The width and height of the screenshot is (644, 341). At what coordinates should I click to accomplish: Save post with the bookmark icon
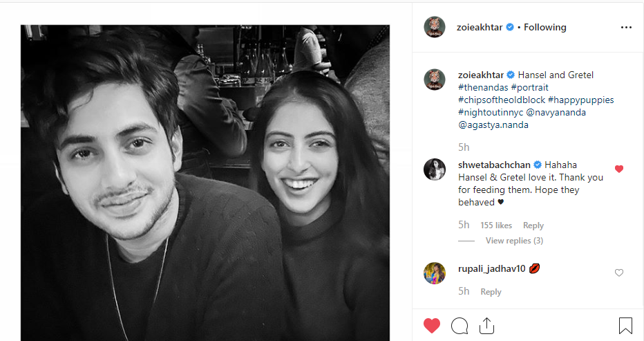click(625, 326)
